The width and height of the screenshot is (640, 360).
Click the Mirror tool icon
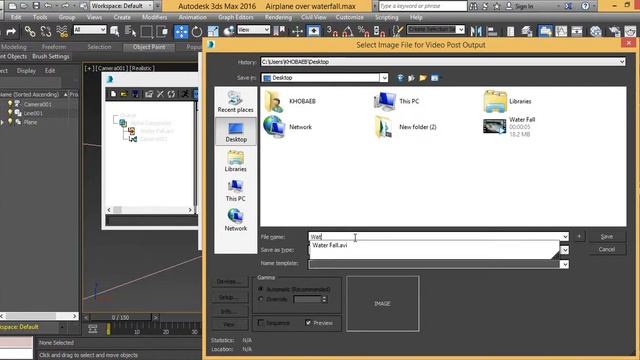476,31
